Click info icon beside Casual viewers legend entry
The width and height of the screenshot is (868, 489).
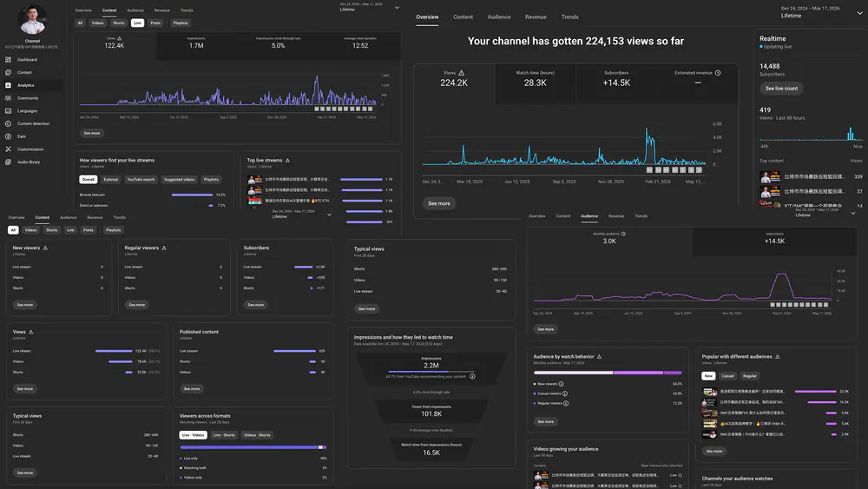pyautogui.click(x=565, y=393)
